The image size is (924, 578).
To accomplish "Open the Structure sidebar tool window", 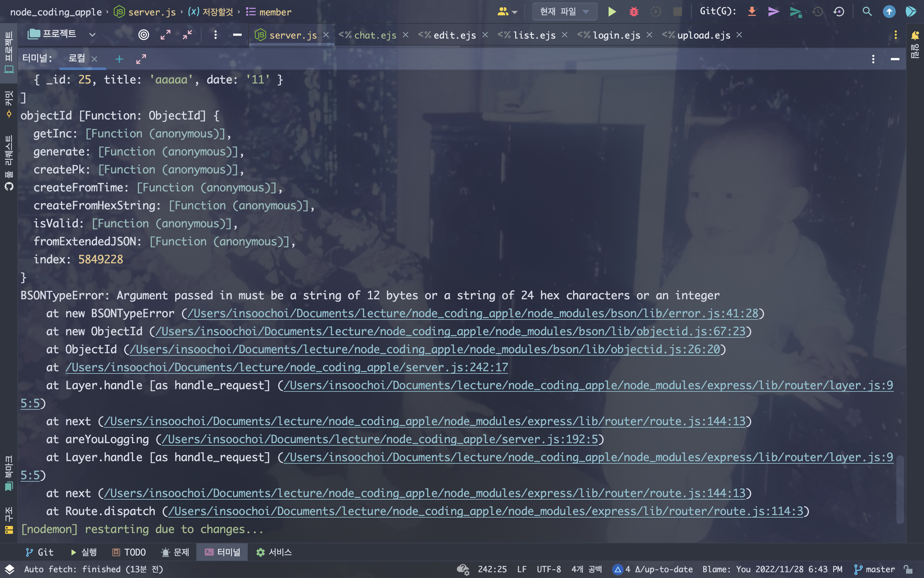I will pos(9,520).
